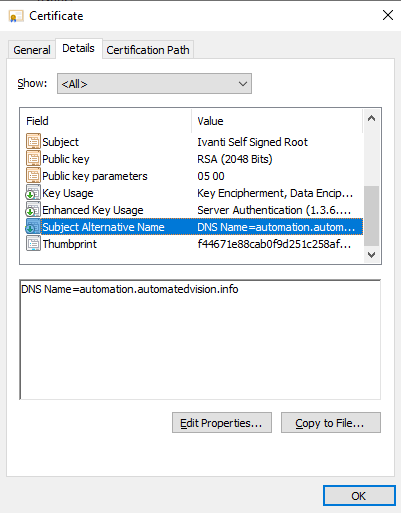Open the Certification Path tab
Screen dimensions: 401x513
pos(148,50)
